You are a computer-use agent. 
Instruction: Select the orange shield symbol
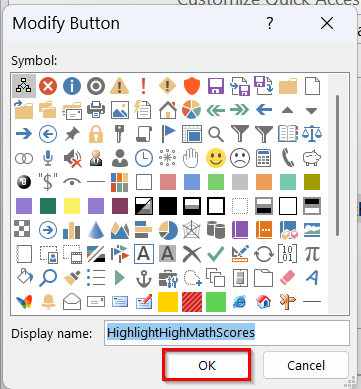point(192,86)
